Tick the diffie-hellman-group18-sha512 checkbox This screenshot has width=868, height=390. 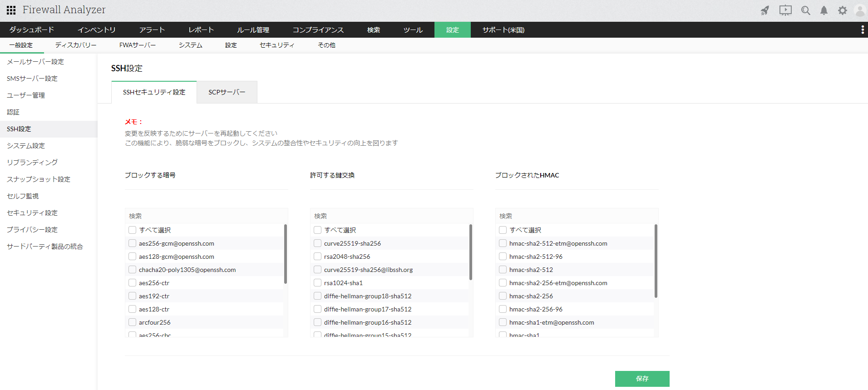pos(318,296)
